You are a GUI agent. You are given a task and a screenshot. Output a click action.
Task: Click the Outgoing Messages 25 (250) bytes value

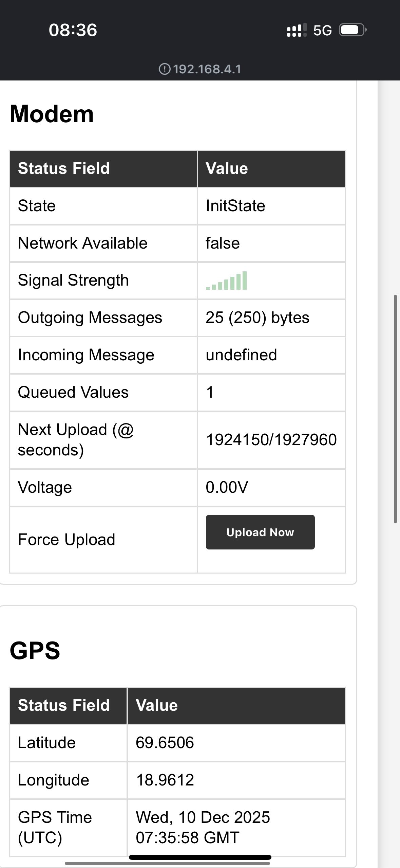coord(257,318)
